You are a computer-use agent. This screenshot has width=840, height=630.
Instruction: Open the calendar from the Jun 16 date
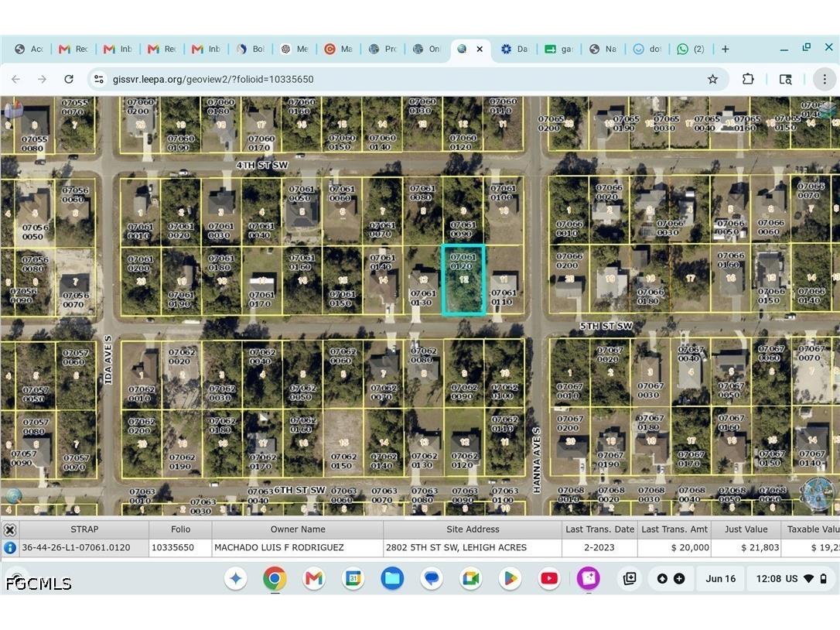pos(721,578)
